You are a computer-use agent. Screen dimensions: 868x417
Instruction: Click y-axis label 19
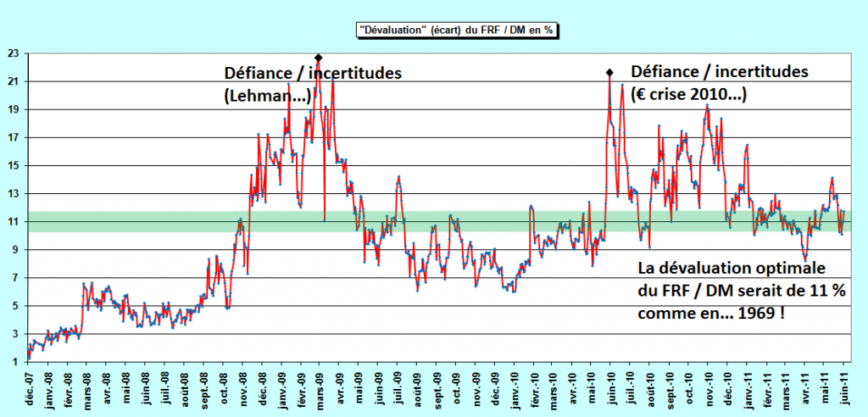(x=14, y=109)
